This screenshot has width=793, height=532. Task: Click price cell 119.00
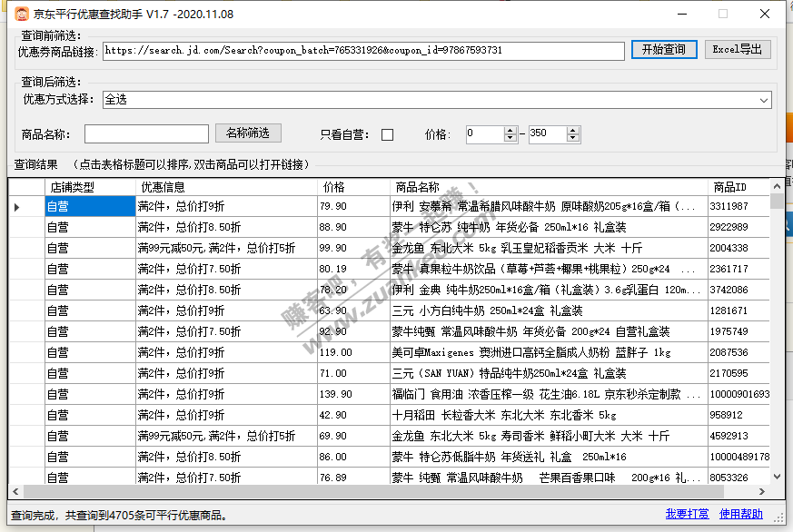point(353,352)
